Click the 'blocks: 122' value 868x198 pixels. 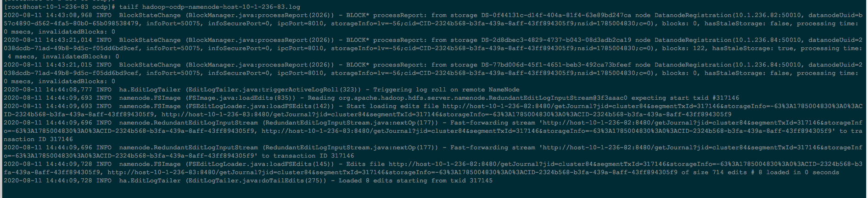(683, 48)
